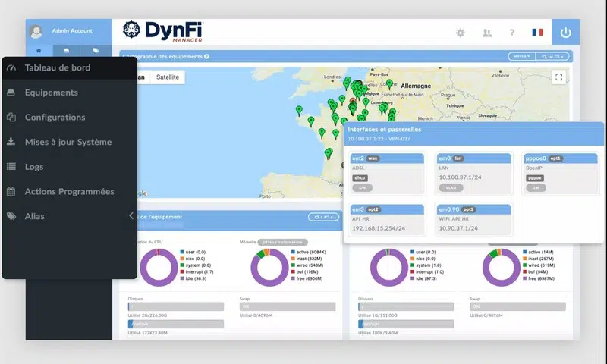Change language with the French flag icon
The height and width of the screenshot is (364, 607).
point(538,33)
